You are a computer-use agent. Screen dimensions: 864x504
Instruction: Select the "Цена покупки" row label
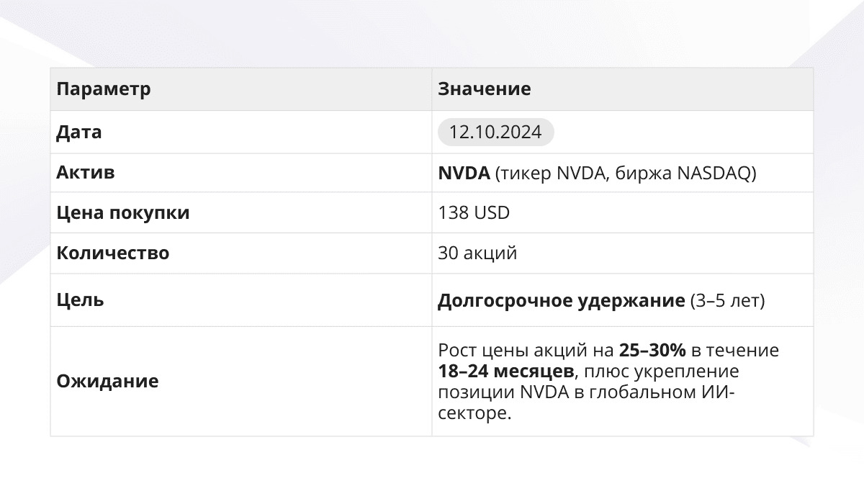(123, 213)
